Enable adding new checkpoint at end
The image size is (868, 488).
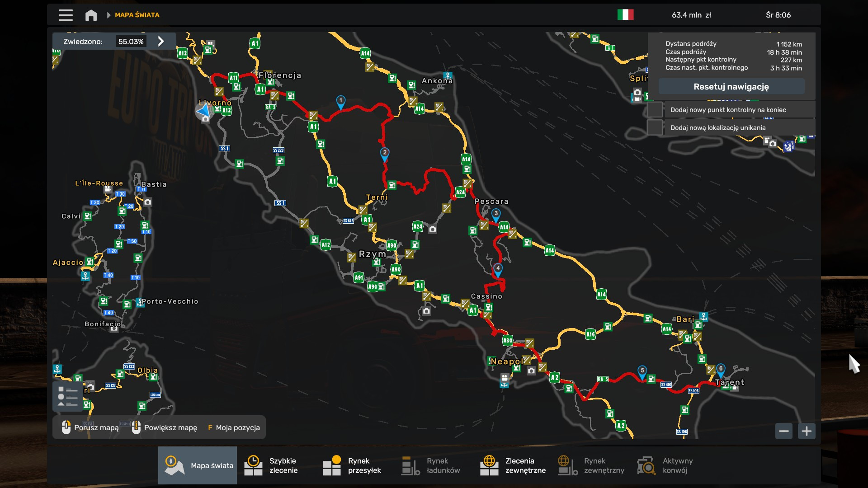(x=655, y=110)
